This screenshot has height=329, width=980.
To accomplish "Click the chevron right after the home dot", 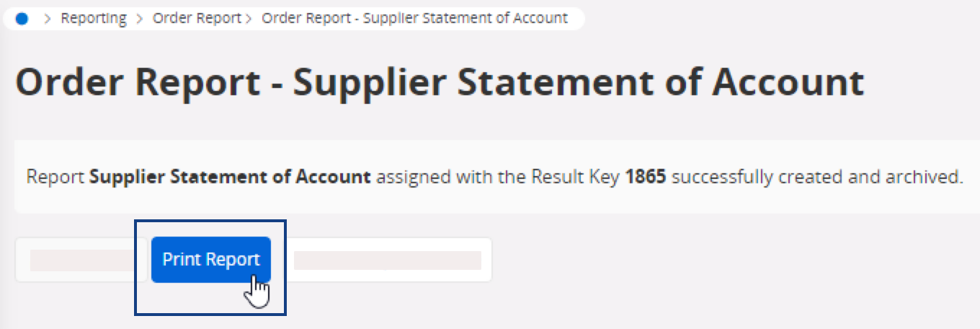I will click(48, 19).
